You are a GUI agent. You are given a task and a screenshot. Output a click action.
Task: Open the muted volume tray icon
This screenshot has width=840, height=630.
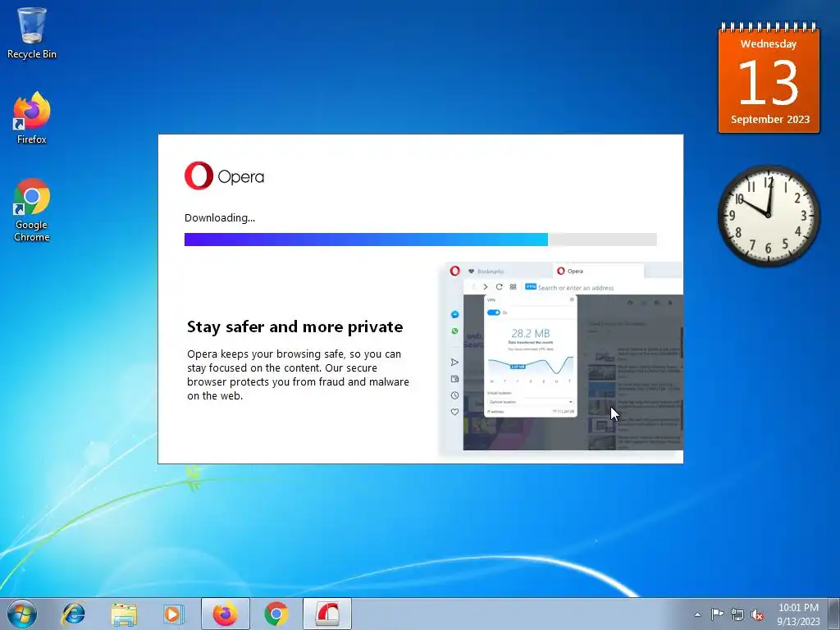pyautogui.click(x=757, y=614)
